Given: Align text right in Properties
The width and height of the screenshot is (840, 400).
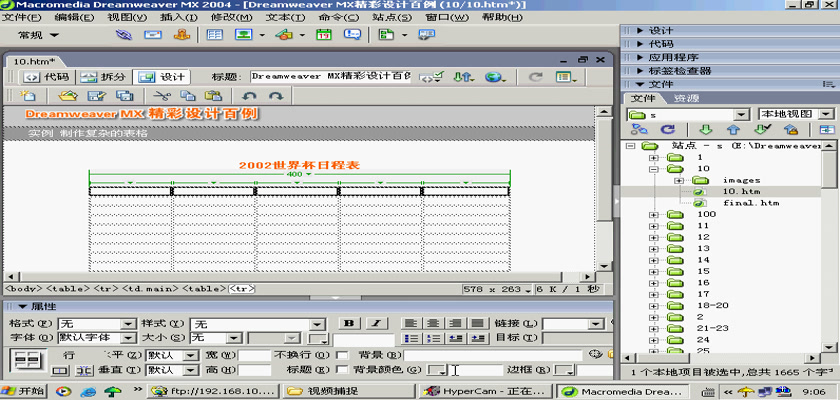Looking at the screenshot, I should coord(455,323).
